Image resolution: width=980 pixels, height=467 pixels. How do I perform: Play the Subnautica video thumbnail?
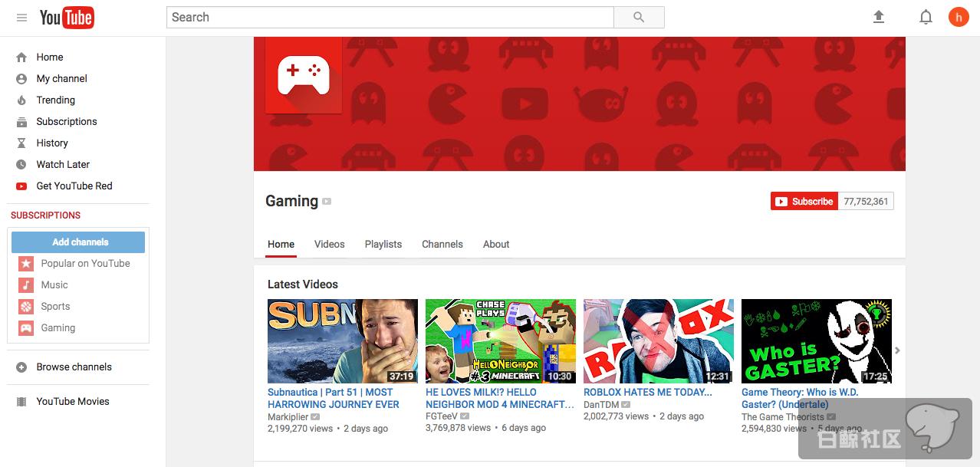(x=343, y=341)
